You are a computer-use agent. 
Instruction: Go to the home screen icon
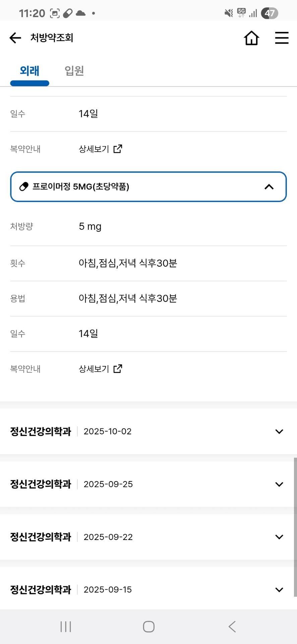coord(251,38)
